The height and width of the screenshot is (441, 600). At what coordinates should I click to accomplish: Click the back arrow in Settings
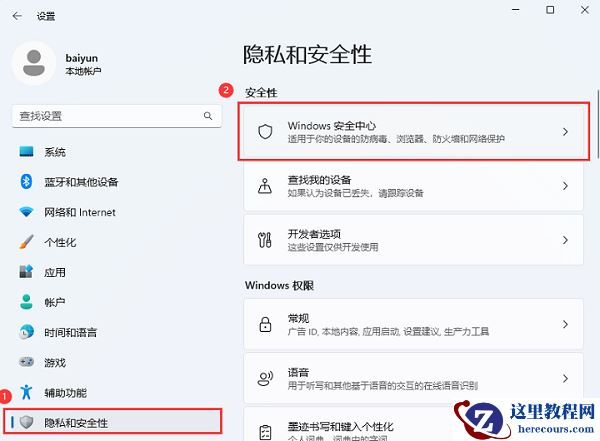point(17,16)
